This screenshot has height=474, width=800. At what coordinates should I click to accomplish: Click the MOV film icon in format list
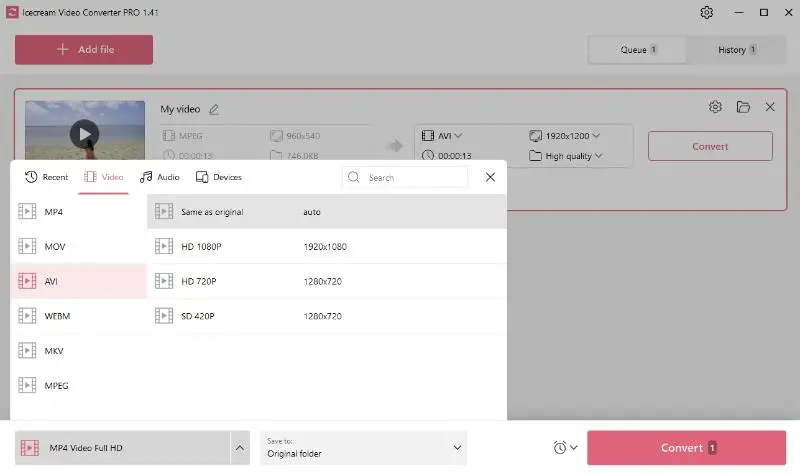point(27,246)
